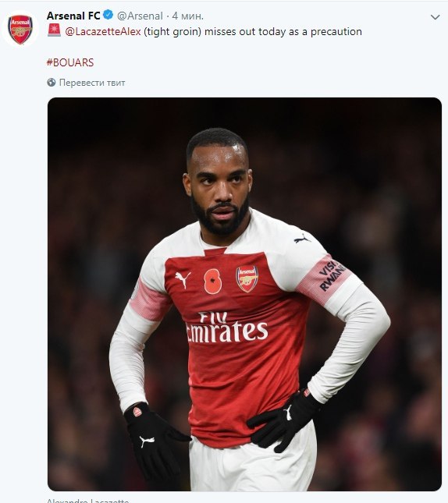This screenshot has height=503, width=448.
Task: Open the attached Lacazette photo
Action: pyautogui.click(x=245, y=294)
